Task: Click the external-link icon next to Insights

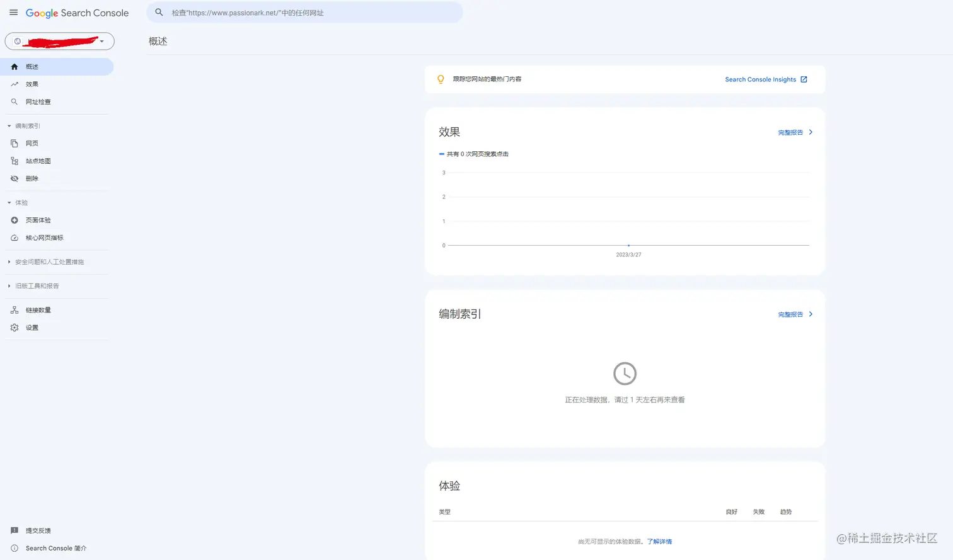Action: coord(804,79)
